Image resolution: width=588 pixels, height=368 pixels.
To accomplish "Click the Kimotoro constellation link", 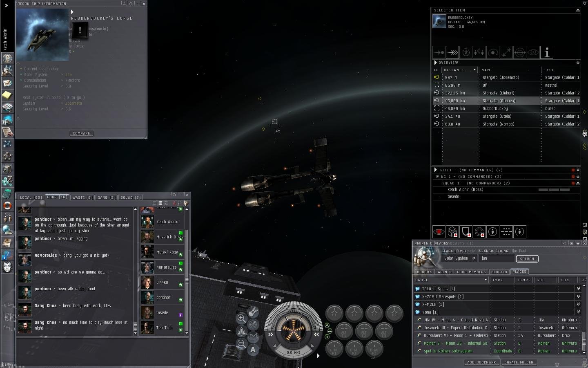I will [x=73, y=81].
